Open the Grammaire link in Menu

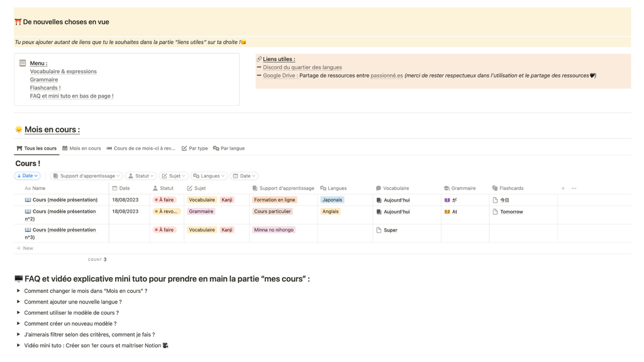44,80
